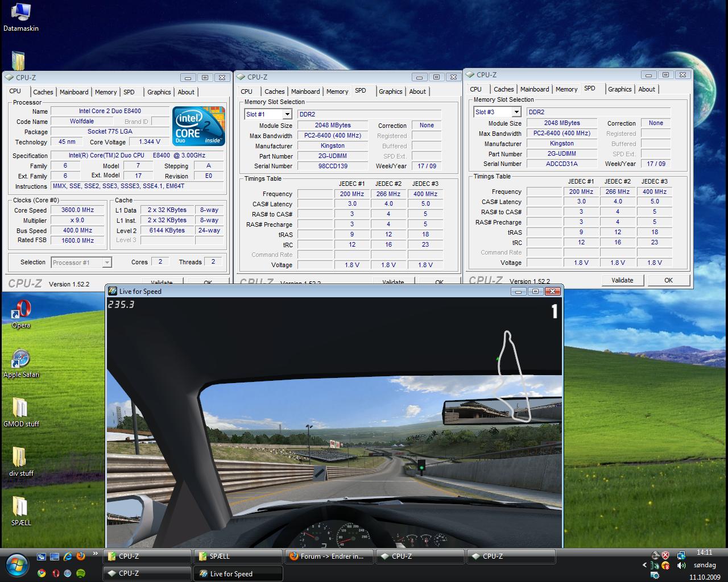The height and width of the screenshot is (582, 728).
Task: Click the Windows Start orb
Action: (x=16, y=565)
